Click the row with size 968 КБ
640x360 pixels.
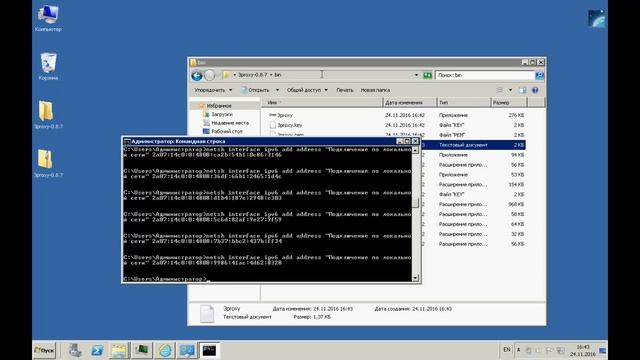(473, 204)
